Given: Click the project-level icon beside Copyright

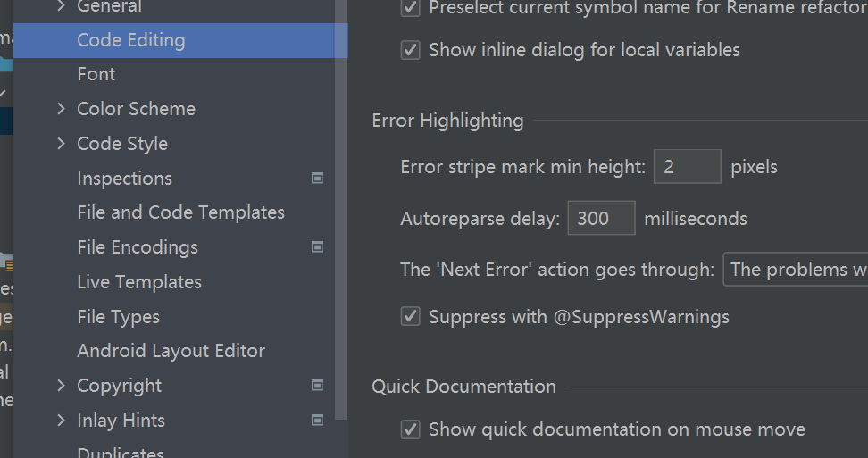Looking at the screenshot, I should (x=317, y=386).
